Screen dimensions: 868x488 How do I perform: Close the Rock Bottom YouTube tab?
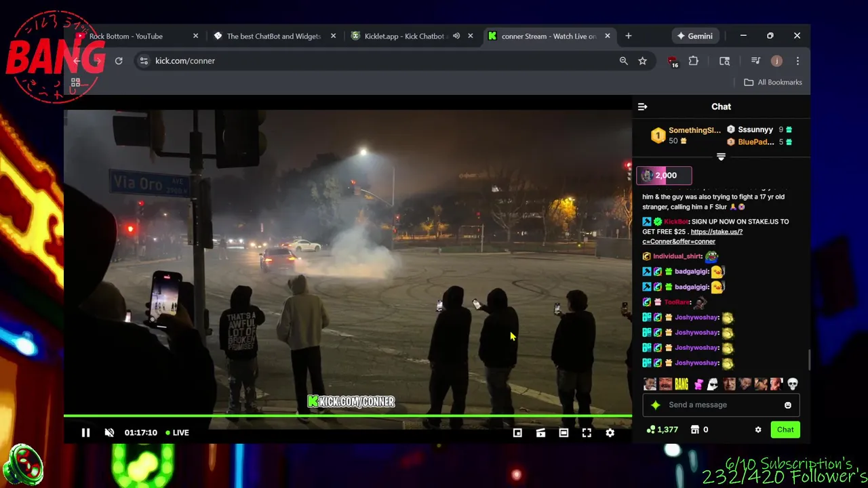click(x=196, y=36)
